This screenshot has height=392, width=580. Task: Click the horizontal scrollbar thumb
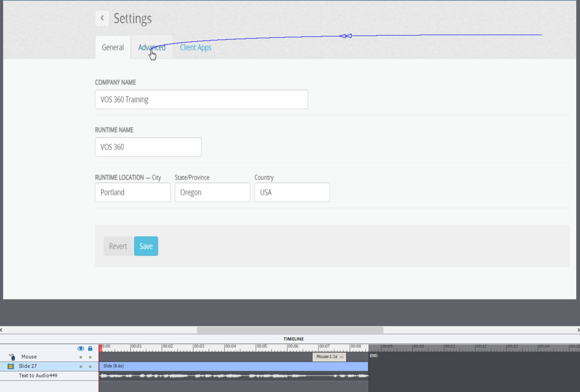(290, 330)
